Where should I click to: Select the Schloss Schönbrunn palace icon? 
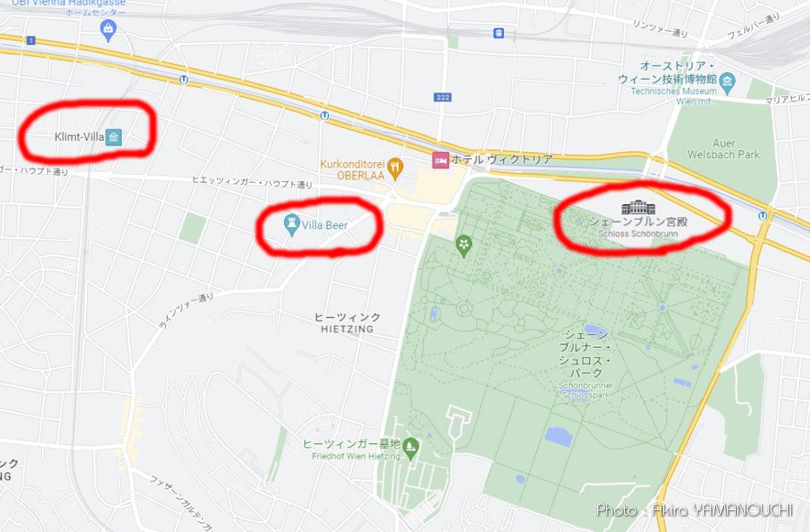[x=638, y=207]
